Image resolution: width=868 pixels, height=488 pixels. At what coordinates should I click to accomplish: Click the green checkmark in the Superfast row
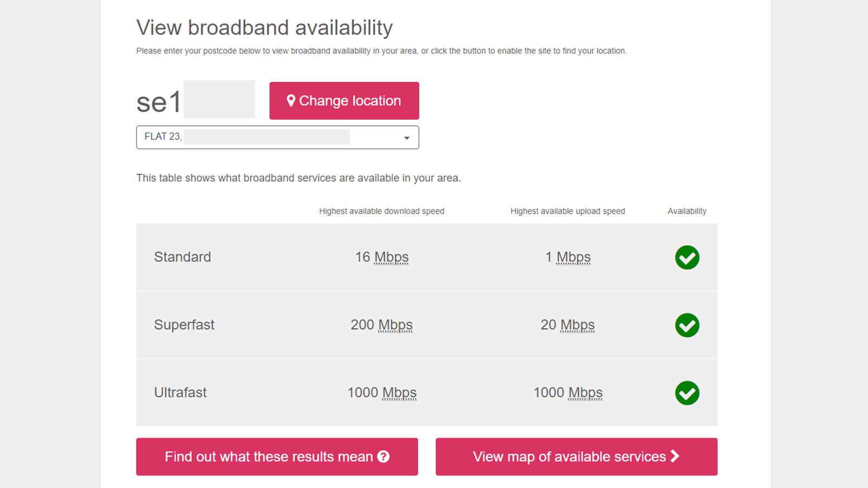[687, 325]
